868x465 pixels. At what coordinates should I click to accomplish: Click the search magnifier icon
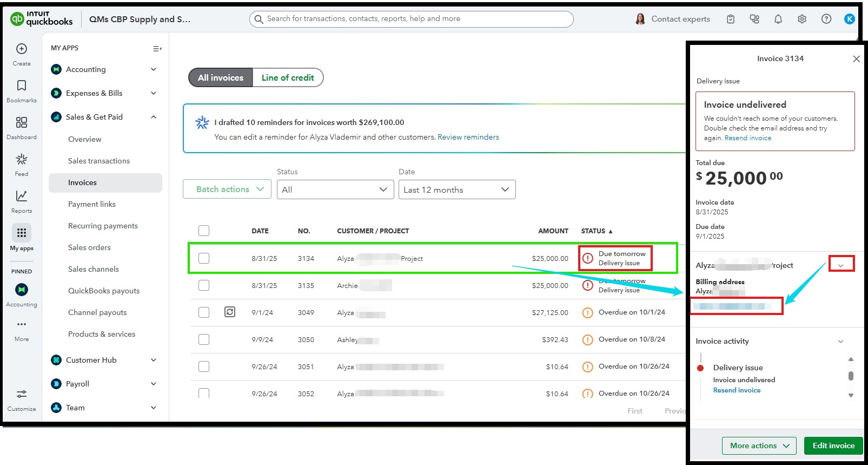[259, 19]
